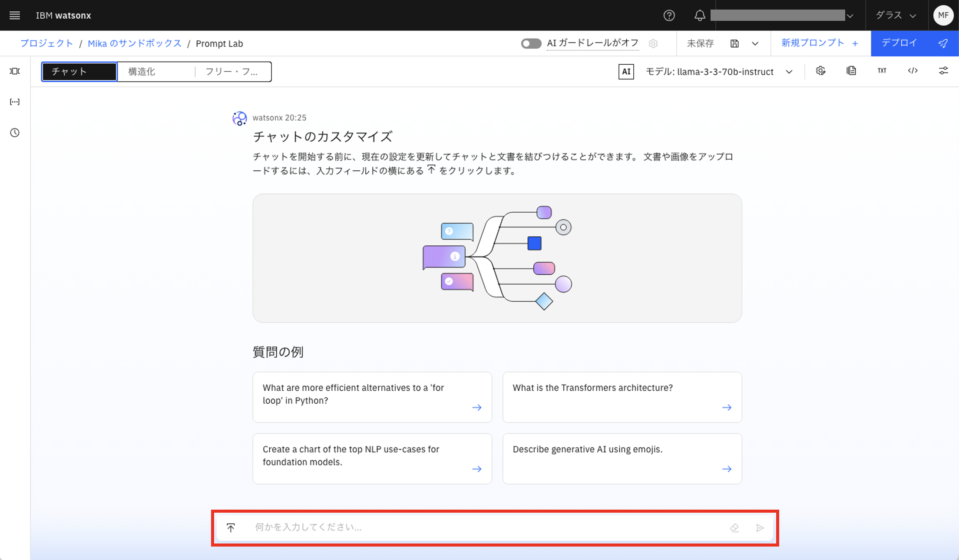
Task: Click the prompt variables bracket icon
Action: [15, 102]
